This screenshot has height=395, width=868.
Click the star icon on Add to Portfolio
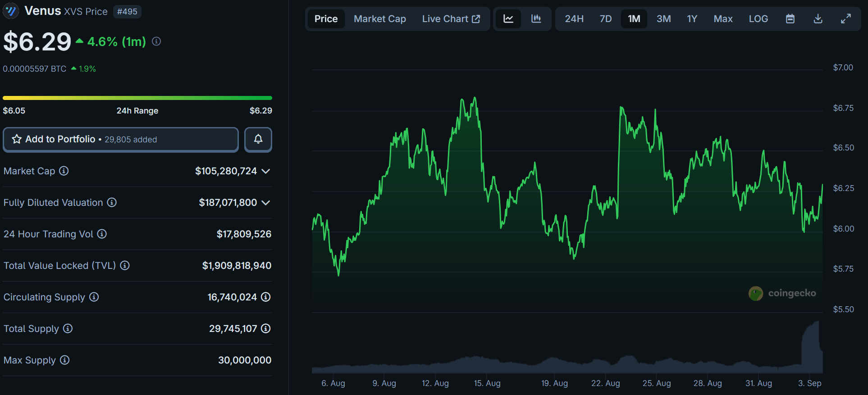point(17,139)
